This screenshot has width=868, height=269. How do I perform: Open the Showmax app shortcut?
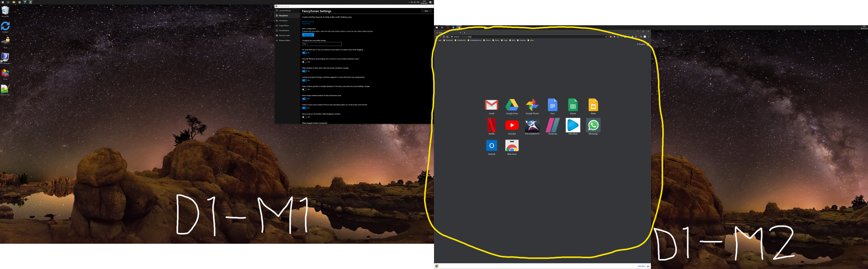point(552,125)
